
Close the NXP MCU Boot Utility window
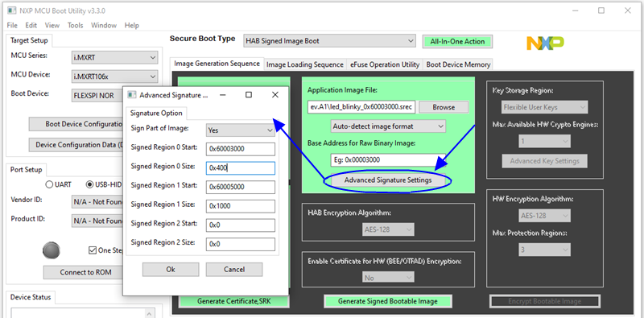pyautogui.click(x=628, y=10)
